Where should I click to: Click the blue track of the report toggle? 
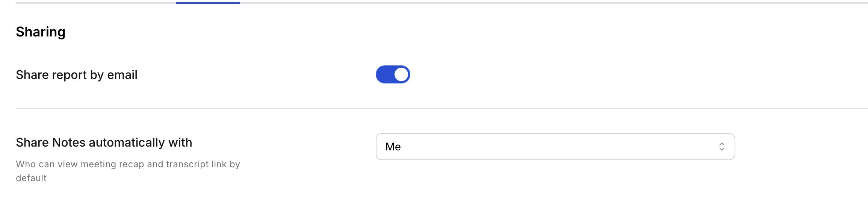click(384, 74)
